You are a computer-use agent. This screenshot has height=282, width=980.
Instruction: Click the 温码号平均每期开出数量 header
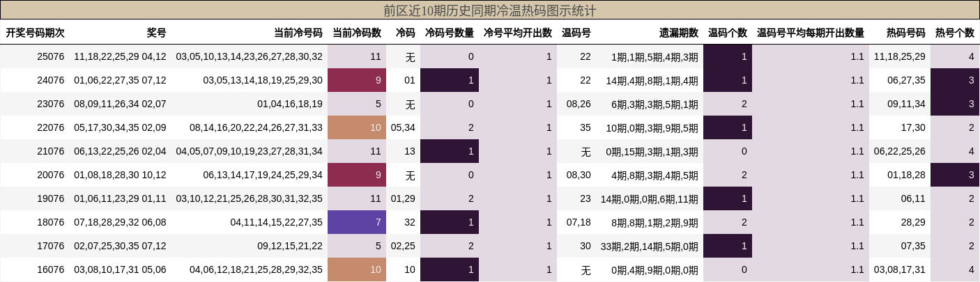(x=811, y=33)
